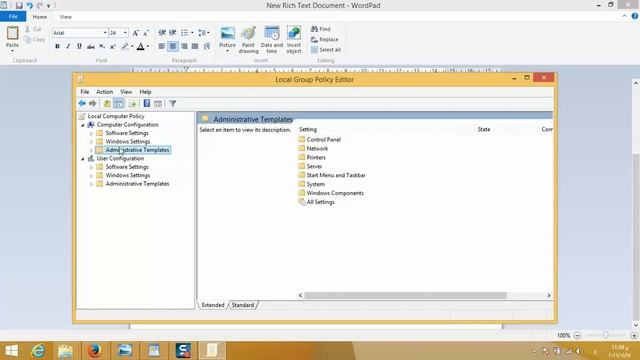
Task: Click Italic in WordPad ribbon
Action: (x=68, y=47)
